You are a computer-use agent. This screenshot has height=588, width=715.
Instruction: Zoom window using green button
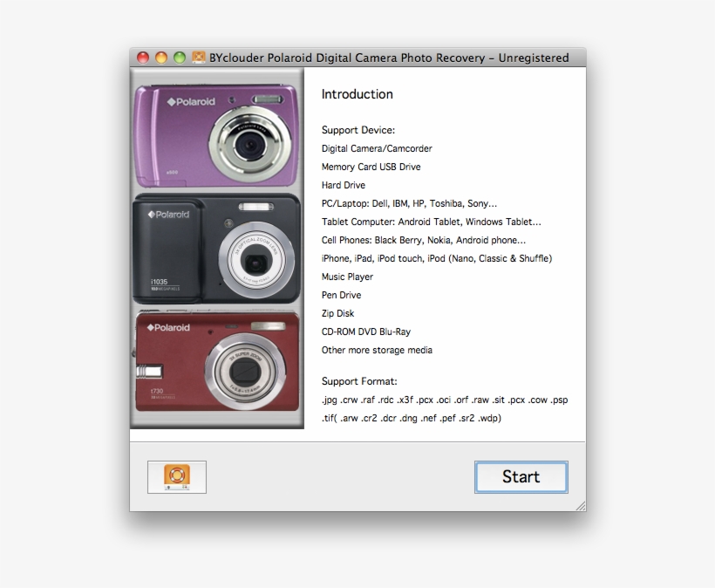pos(180,58)
